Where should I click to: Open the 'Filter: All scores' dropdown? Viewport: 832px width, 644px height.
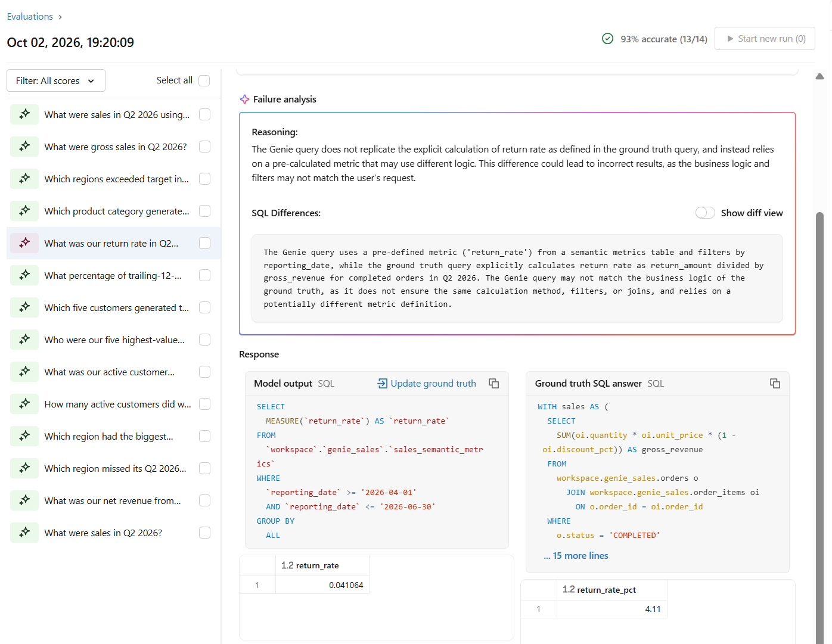56,80
